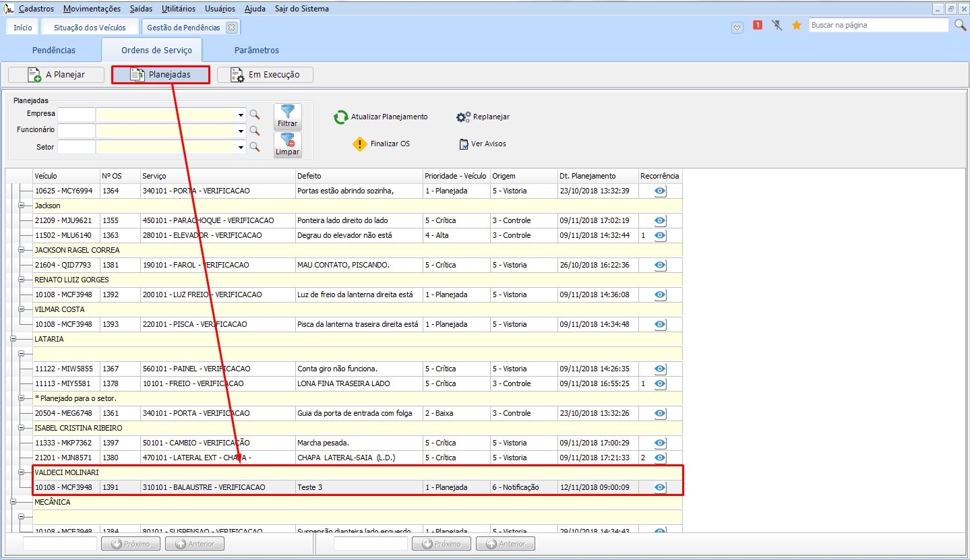
Task: Switch to the Pendências tab
Action: (54, 51)
